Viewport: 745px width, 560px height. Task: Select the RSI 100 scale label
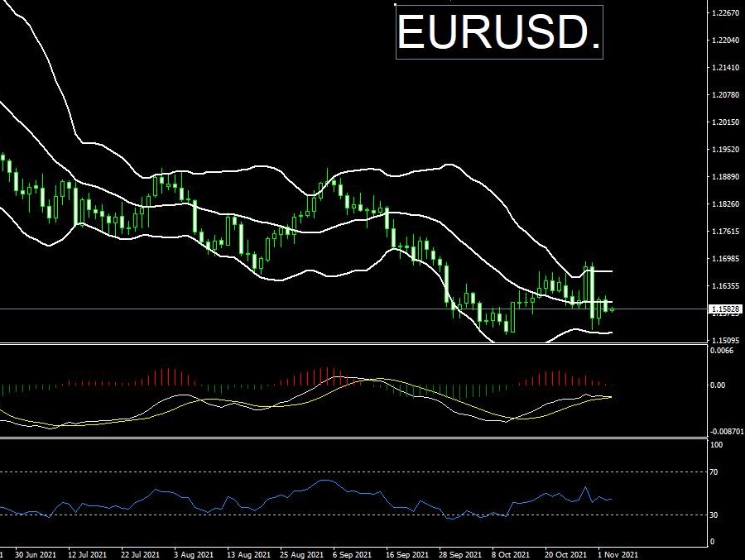pos(719,445)
